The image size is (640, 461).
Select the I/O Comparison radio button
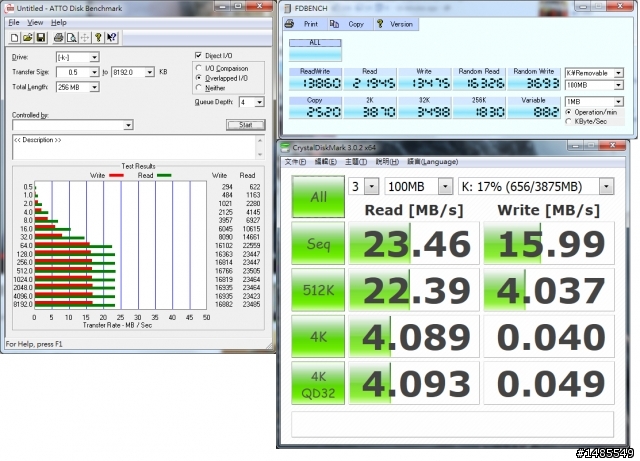coord(198,68)
